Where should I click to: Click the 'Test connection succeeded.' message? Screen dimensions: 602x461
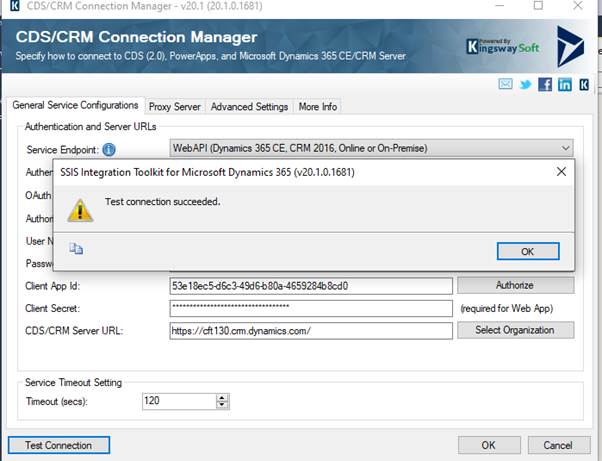pos(162,202)
